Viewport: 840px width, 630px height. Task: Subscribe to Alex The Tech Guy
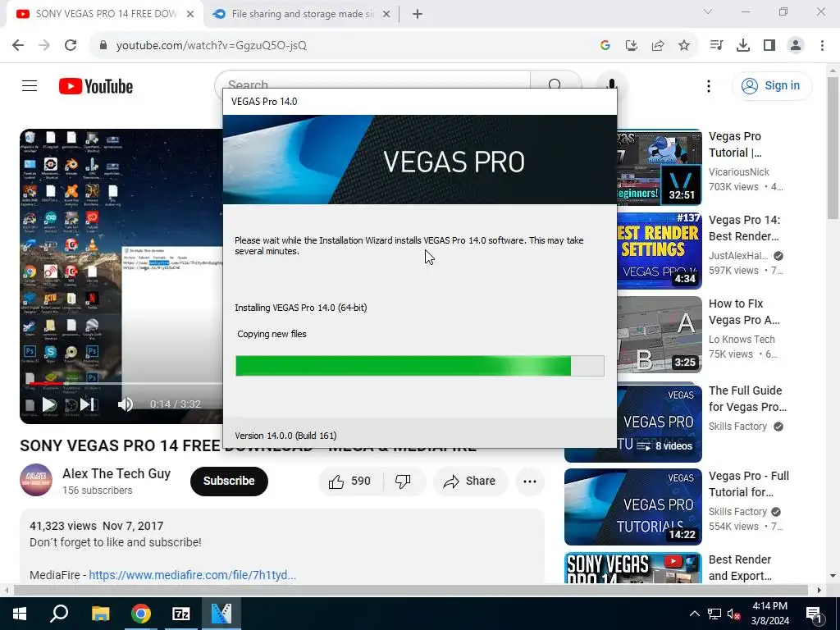coord(230,481)
